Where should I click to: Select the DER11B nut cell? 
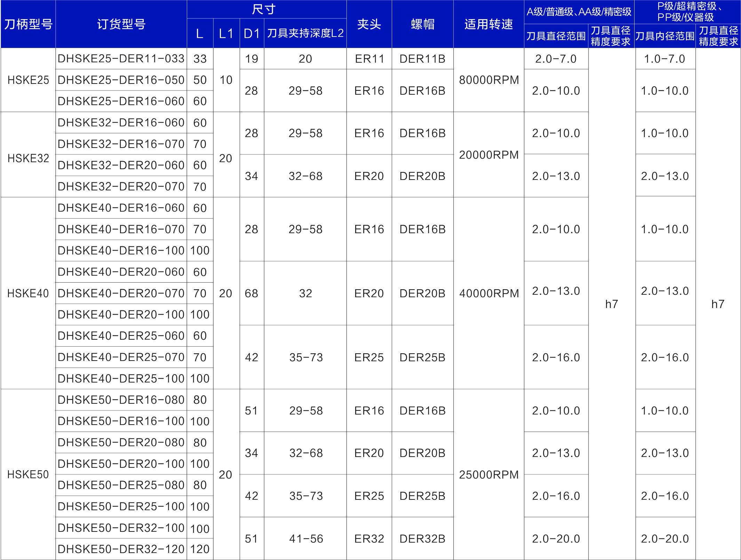(422, 58)
